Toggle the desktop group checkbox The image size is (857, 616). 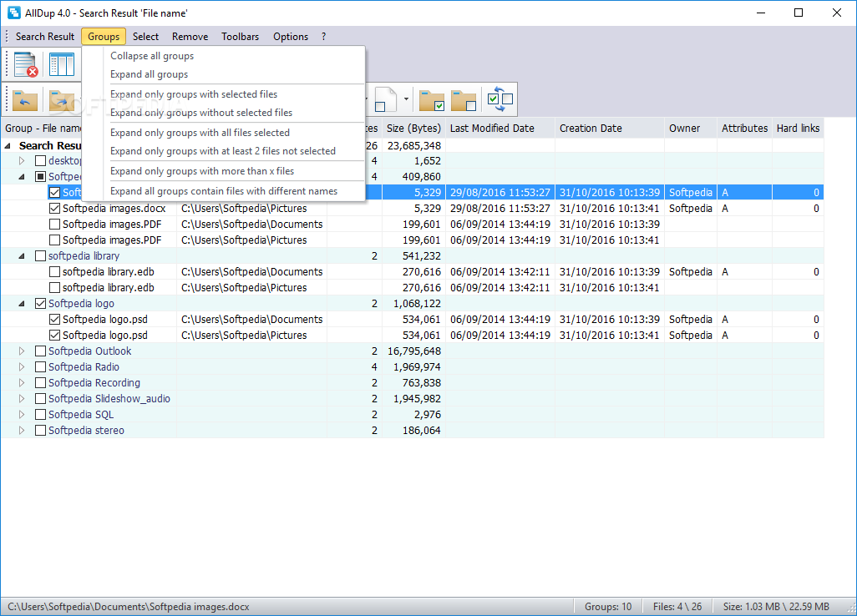[40, 160]
